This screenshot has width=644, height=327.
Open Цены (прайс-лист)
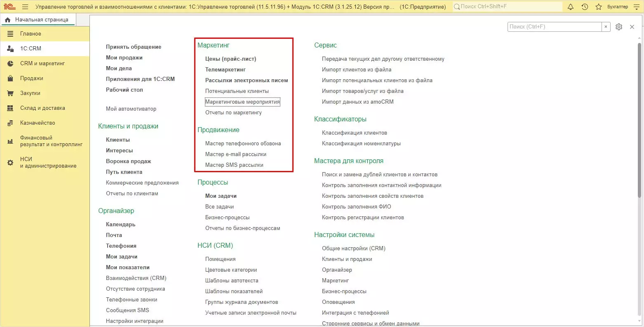pyautogui.click(x=231, y=59)
